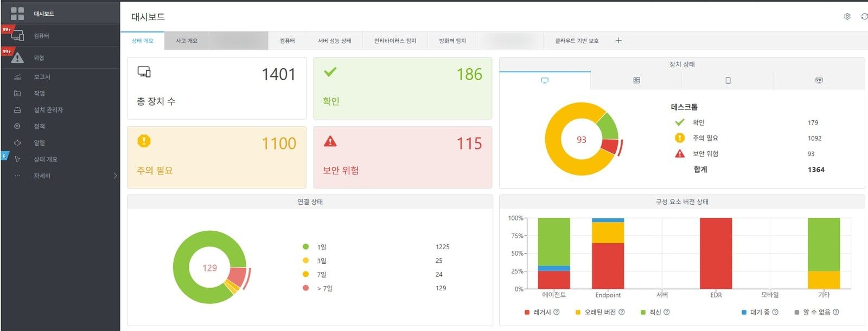The height and width of the screenshot is (331, 868).
Task: Add a new dashboard tab with plus icon
Action: pos(618,41)
